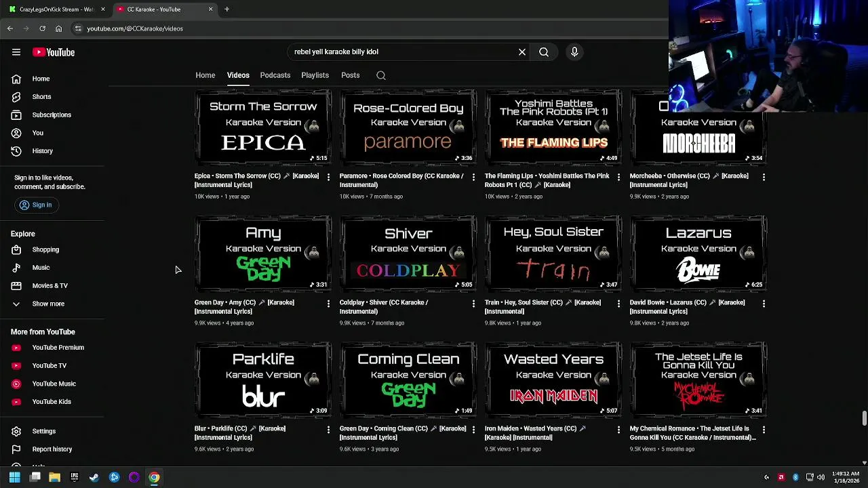Open a new browser tab
The height and width of the screenshot is (488, 868).
point(226,9)
